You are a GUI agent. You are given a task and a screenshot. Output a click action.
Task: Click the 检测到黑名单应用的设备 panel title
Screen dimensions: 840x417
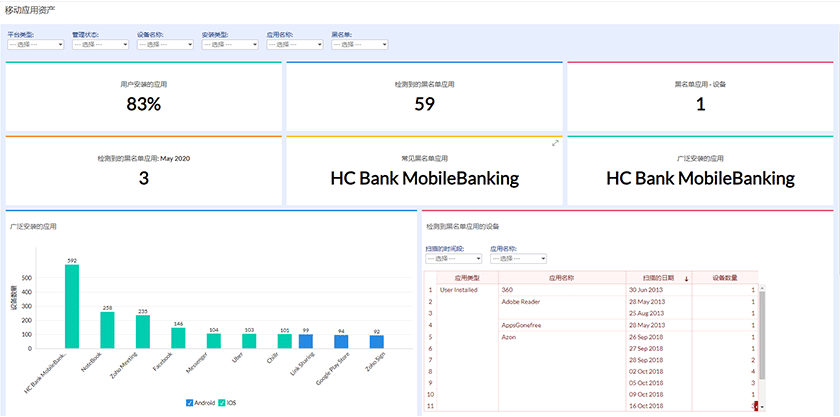pos(463,227)
